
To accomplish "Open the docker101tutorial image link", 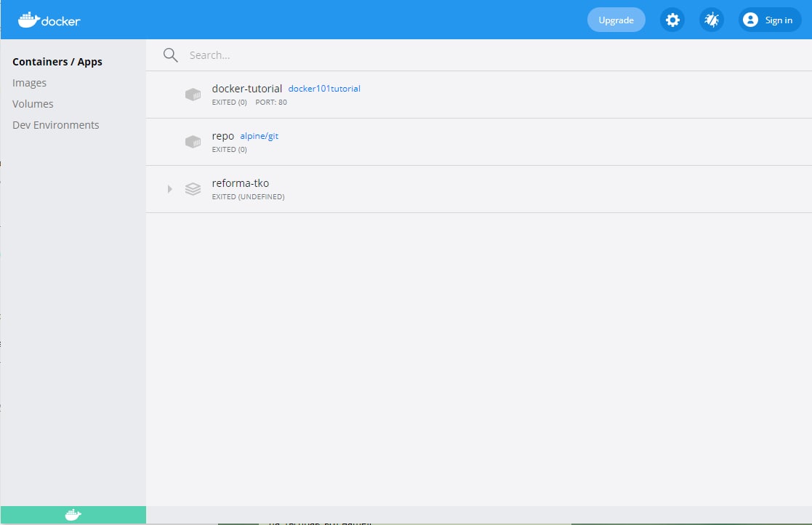I will (x=324, y=89).
